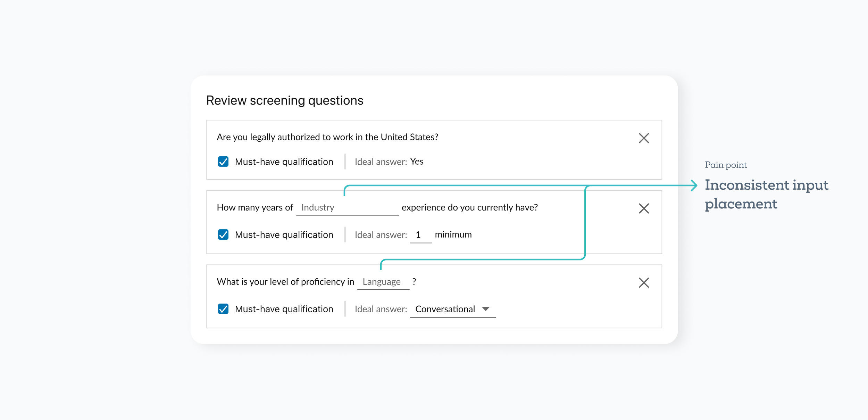Click the Language input field
This screenshot has height=420, width=868.
pyautogui.click(x=382, y=282)
